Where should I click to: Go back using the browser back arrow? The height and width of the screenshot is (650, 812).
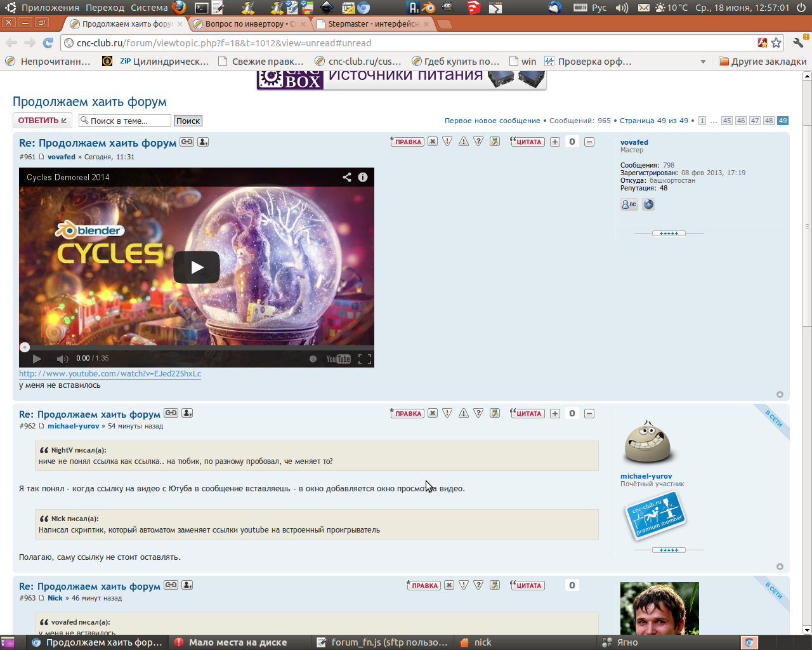11,43
